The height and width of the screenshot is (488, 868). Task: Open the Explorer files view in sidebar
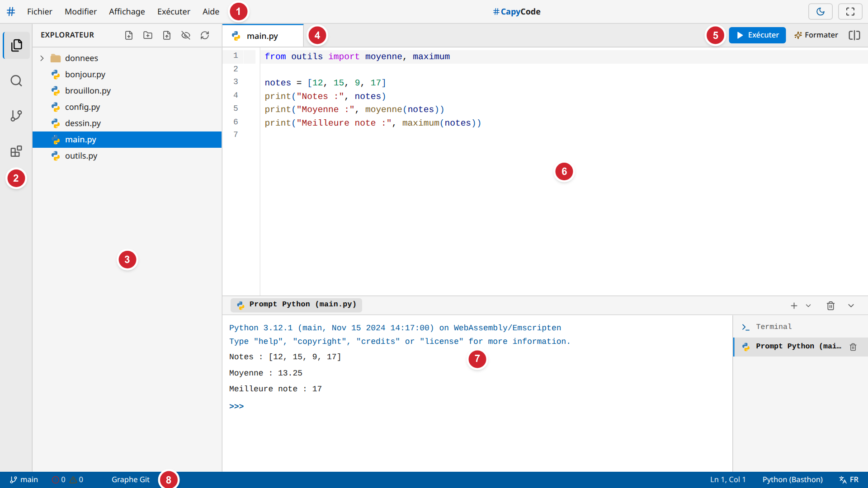point(17,45)
